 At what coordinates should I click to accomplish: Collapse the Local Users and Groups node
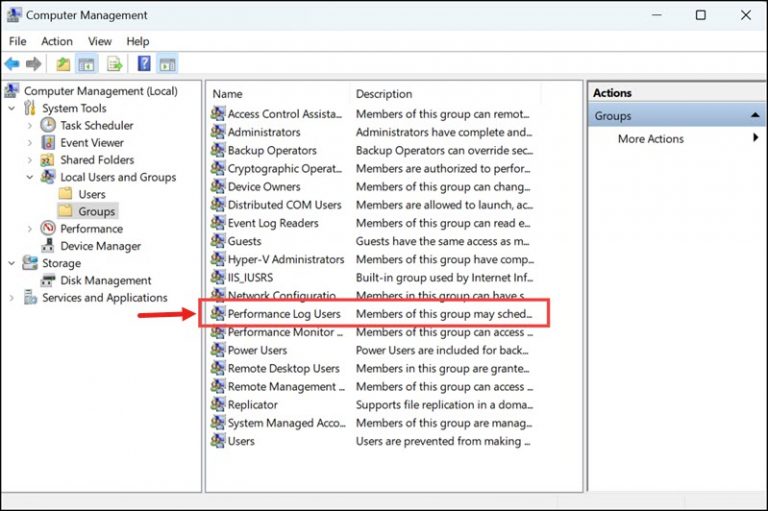30,177
